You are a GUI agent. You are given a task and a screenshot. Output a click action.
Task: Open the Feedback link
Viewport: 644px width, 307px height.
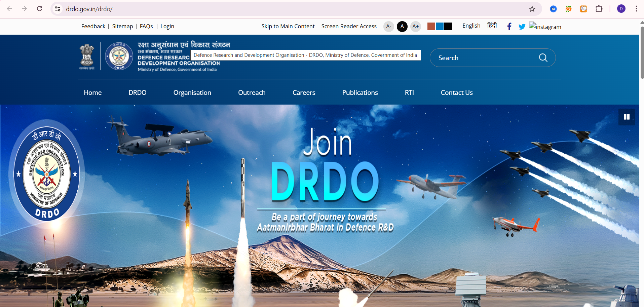[93, 26]
